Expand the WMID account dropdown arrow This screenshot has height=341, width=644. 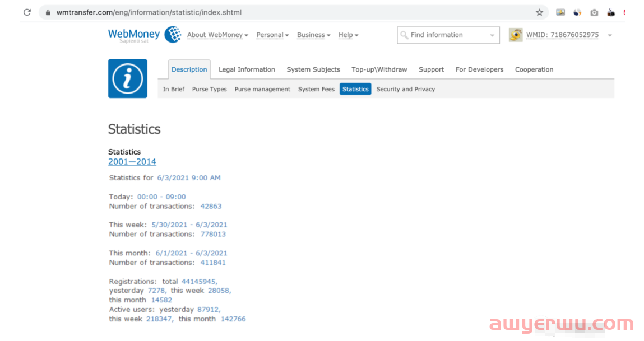pos(610,35)
